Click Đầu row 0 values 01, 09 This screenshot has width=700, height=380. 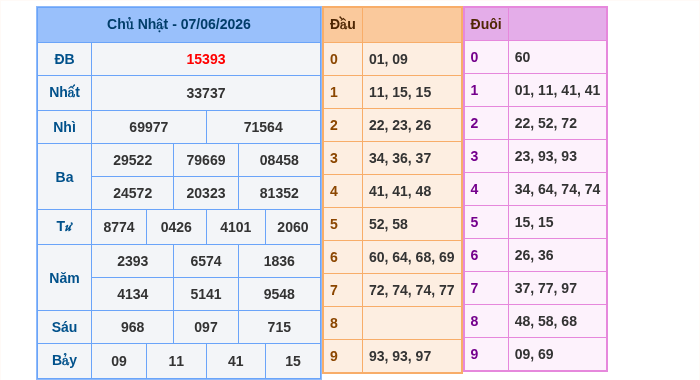point(388,59)
